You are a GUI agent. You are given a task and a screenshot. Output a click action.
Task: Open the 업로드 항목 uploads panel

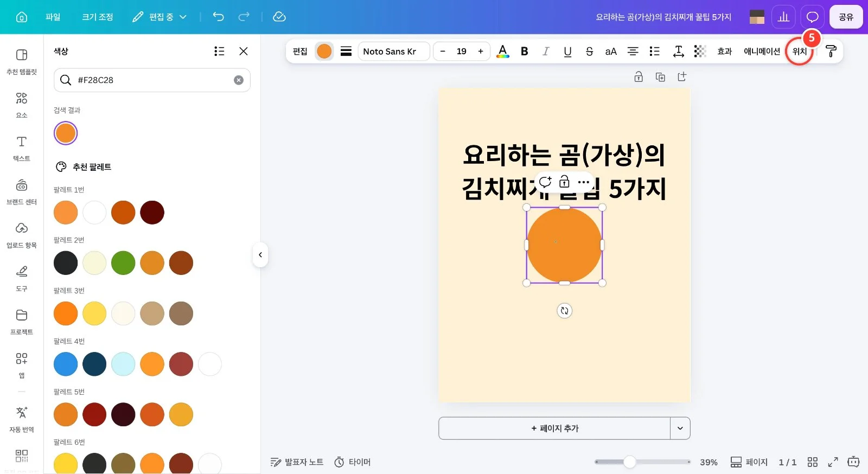[22, 235]
